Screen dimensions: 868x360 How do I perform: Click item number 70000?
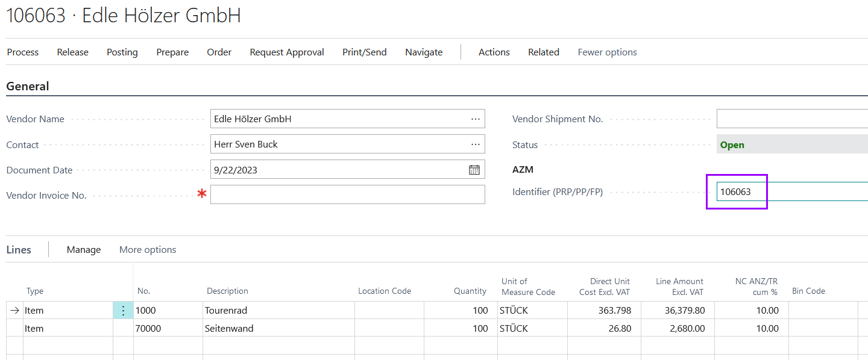pyautogui.click(x=168, y=329)
